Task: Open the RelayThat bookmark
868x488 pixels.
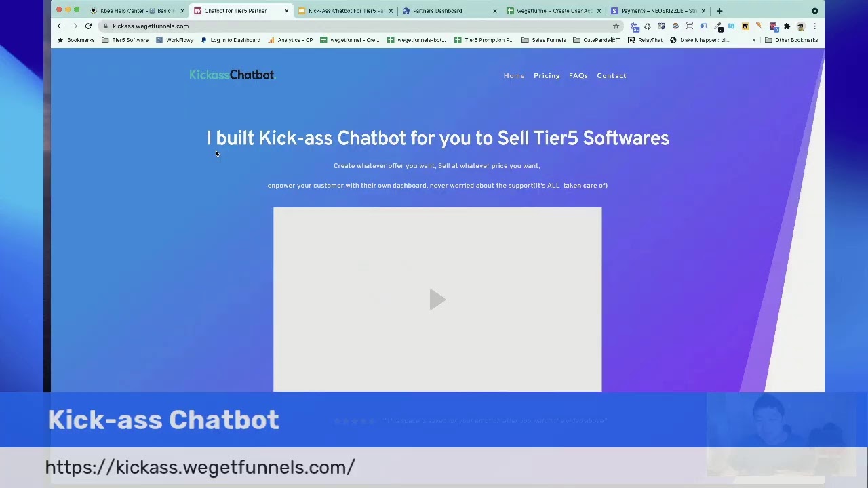Action: [x=645, y=40]
